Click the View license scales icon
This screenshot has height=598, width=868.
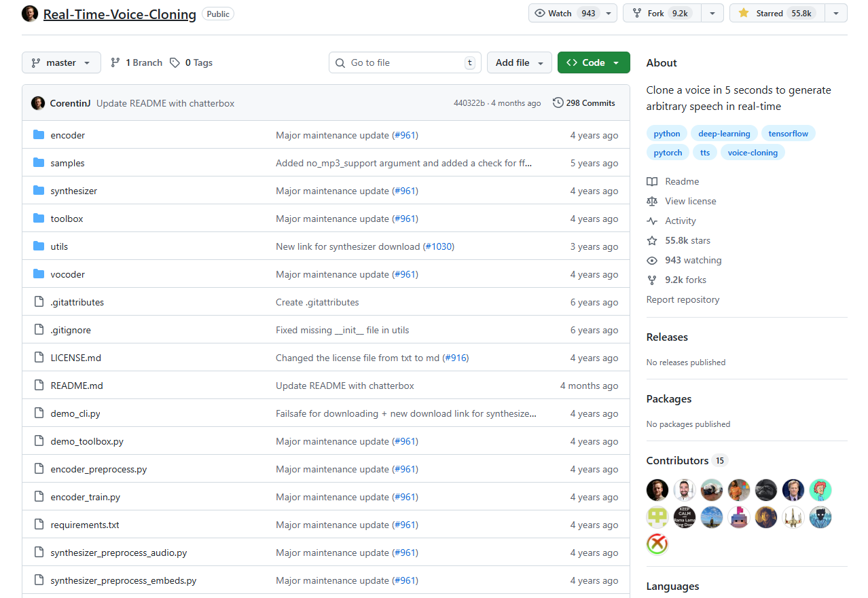tap(652, 200)
